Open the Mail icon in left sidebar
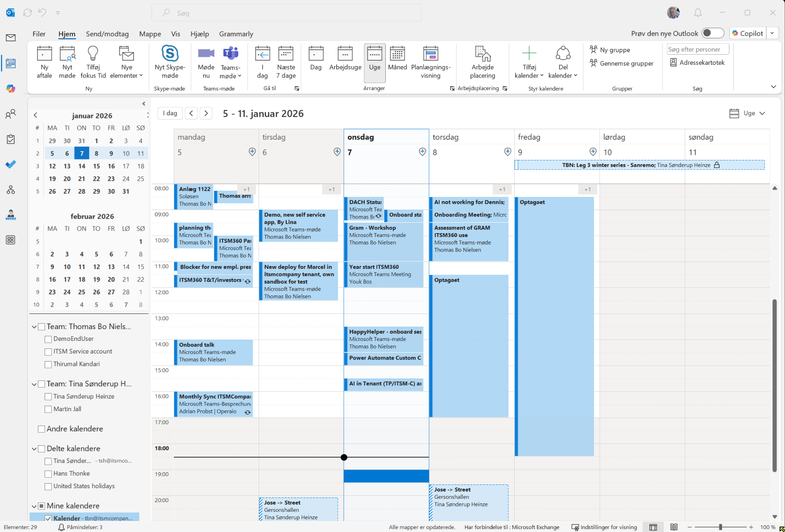785x532 pixels. (x=11, y=38)
